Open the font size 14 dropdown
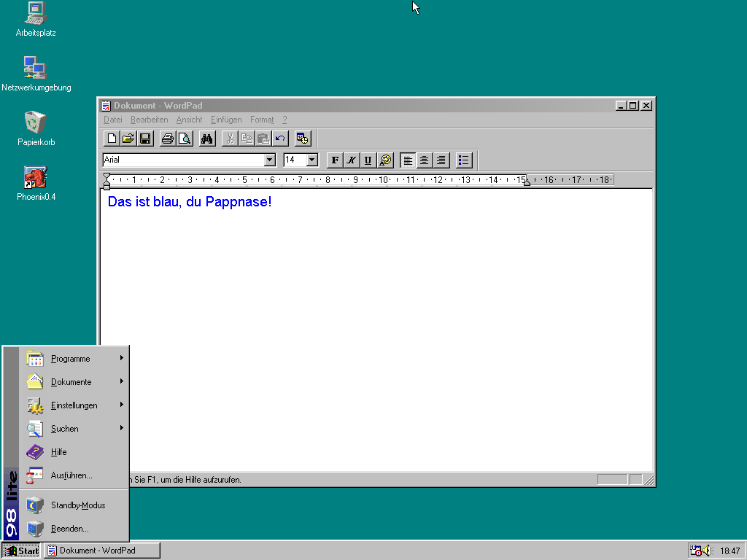This screenshot has width=747, height=560. tap(312, 160)
